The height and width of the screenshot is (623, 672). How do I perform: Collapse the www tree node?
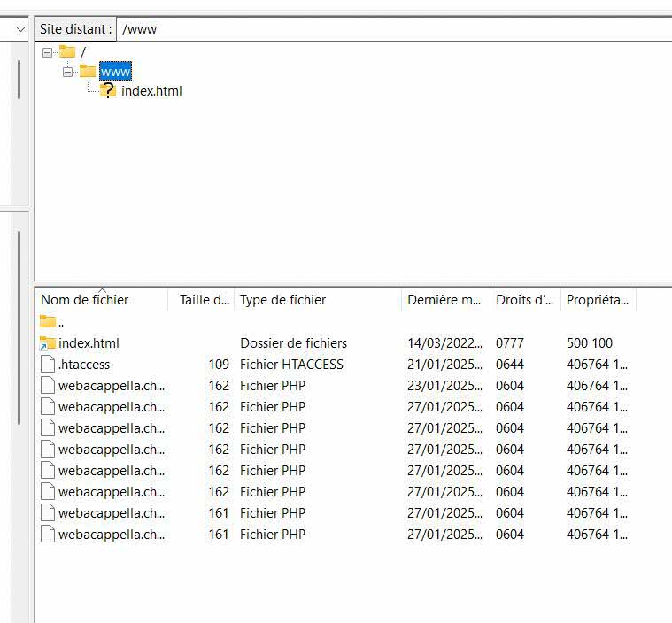coord(68,72)
